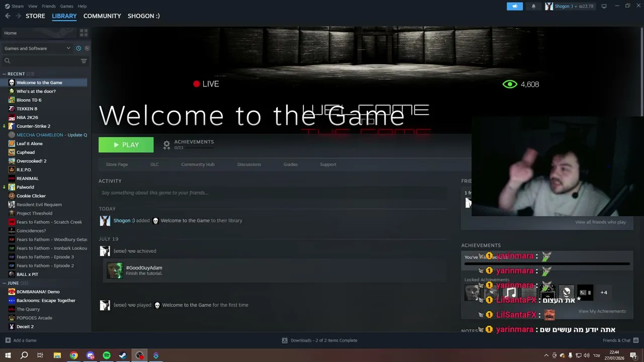644x362 pixels.
Task: Open the Help menu
Action: [83, 6]
